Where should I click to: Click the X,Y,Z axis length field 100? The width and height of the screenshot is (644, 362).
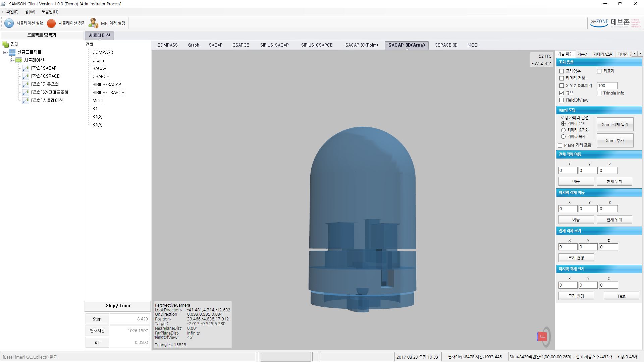[607, 85]
